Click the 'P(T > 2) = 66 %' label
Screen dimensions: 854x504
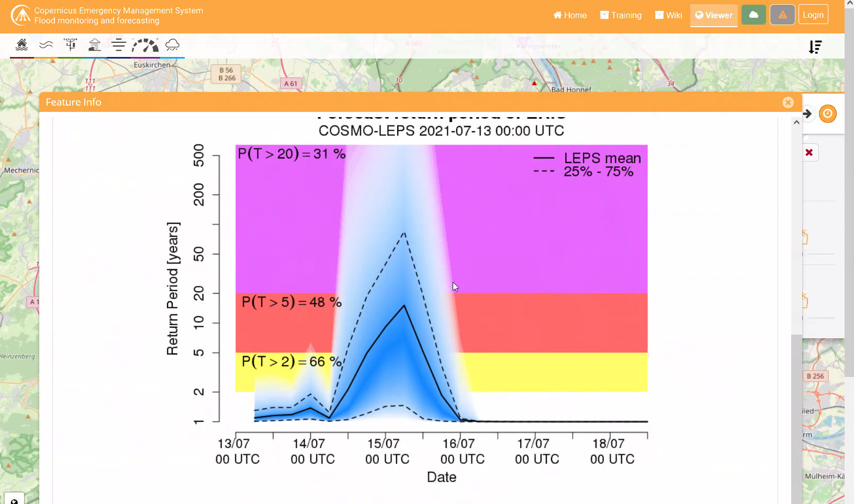point(291,361)
